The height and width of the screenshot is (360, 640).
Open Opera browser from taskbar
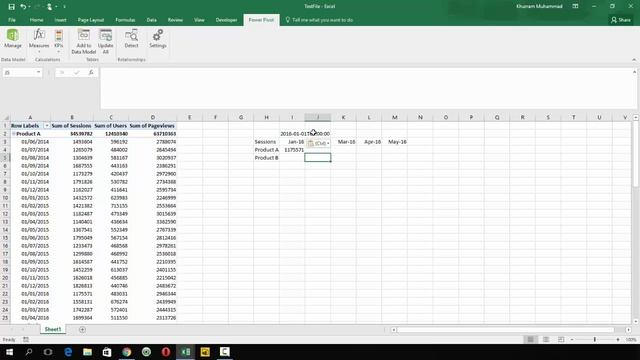click(x=166, y=352)
